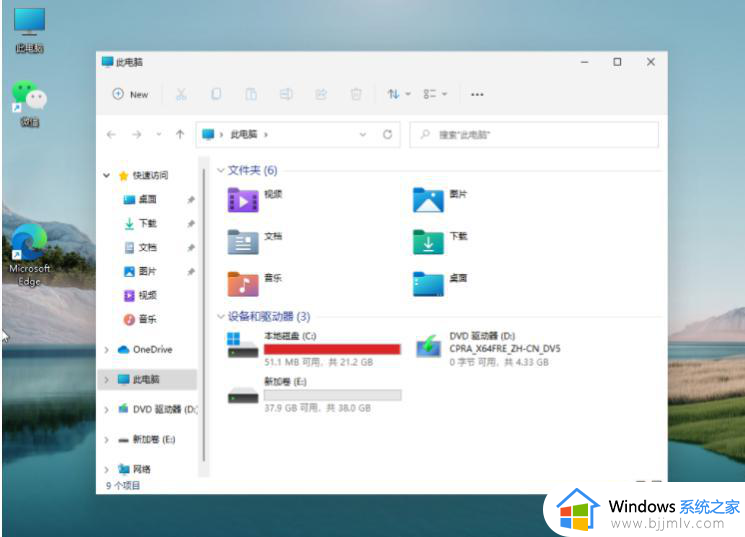Image resolution: width=745 pixels, height=537 pixels.
Task: Go forward with the right arrow
Action: (x=137, y=134)
